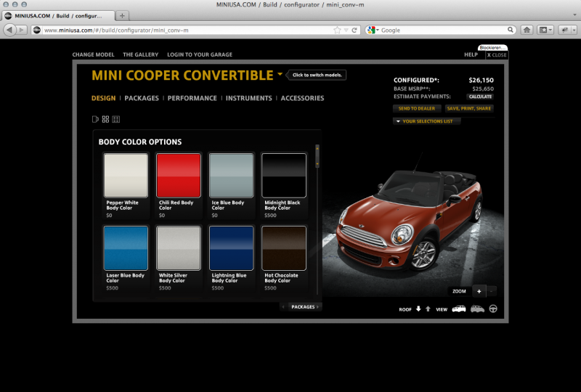Click the site identity icon in address bar
The height and width of the screenshot is (392, 581).
pos(37,30)
